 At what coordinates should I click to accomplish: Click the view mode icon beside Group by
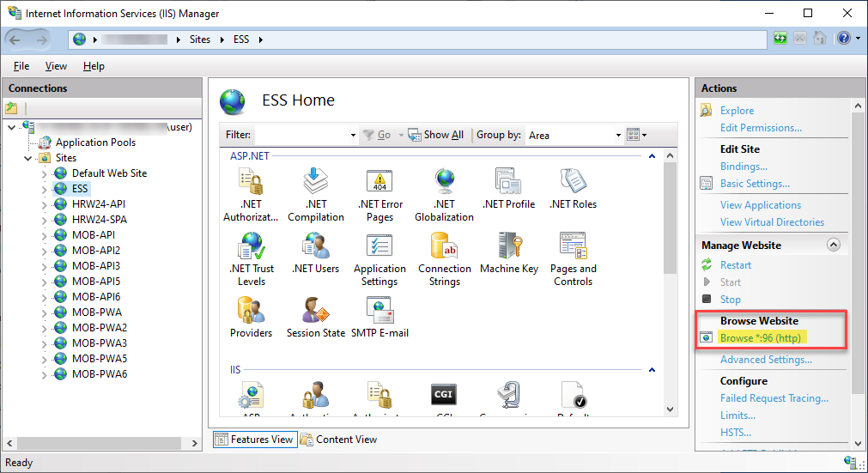[636, 135]
